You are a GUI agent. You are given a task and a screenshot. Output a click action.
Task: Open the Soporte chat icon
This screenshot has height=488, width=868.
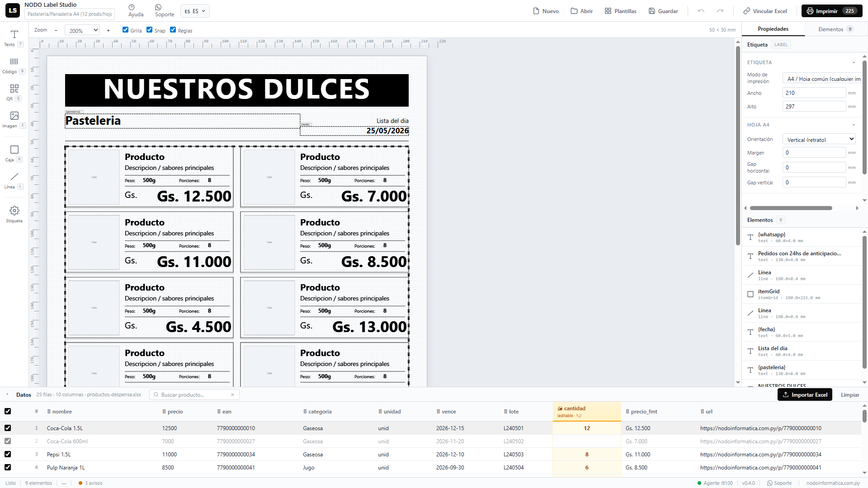[x=165, y=11]
